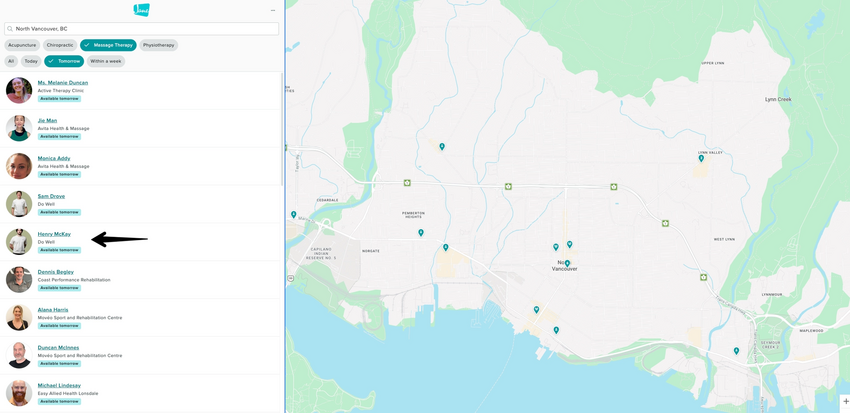Deselect the Massage Therapy filter chip

pyautogui.click(x=108, y=45)
